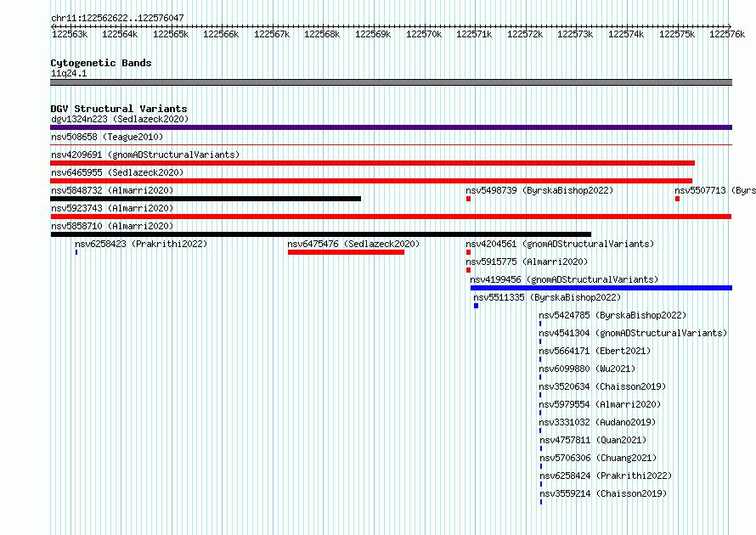
Task: Select the black nsv5858710 variant bar
Action: (320, 234)
